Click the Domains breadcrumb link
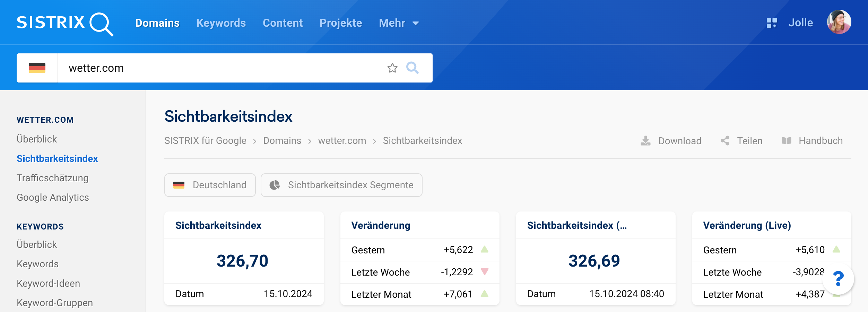Viewport: 868px width, 312px height. (282, 141)
